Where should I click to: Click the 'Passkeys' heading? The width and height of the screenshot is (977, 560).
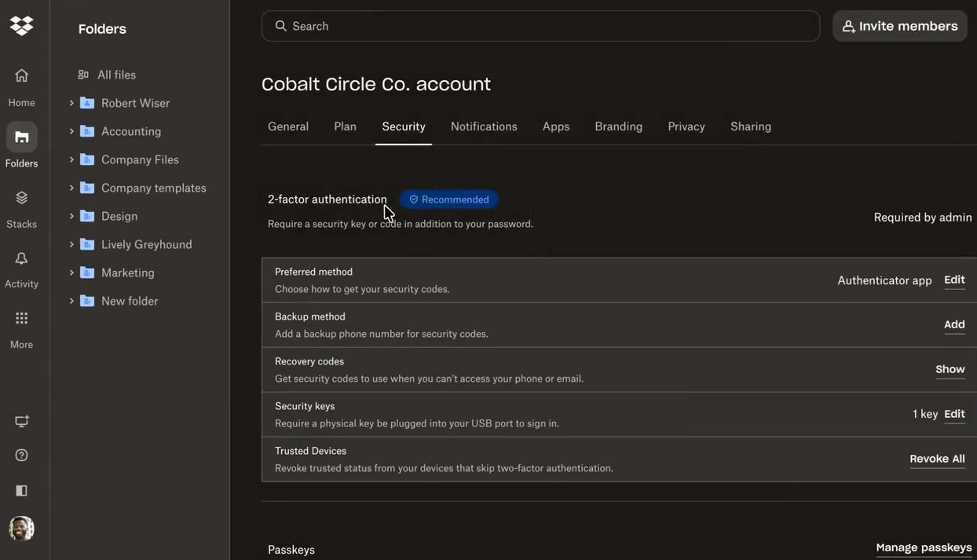point(291,550)
